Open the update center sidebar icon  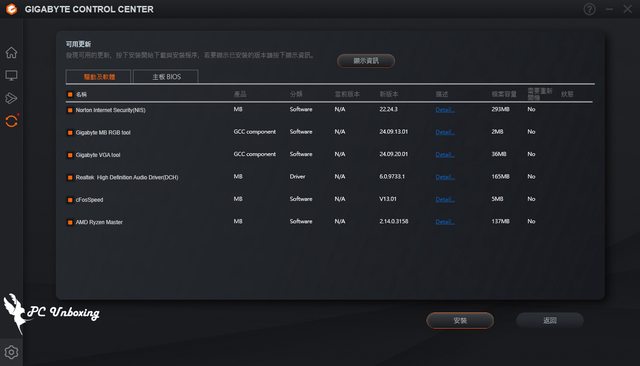tap(11, 121)
